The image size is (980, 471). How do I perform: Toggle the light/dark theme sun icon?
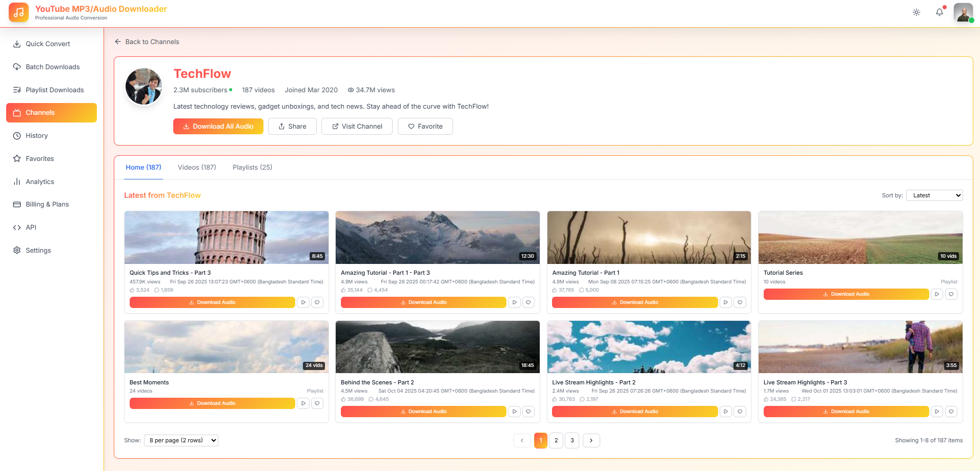pyautogui.click(x=916, y=12)
